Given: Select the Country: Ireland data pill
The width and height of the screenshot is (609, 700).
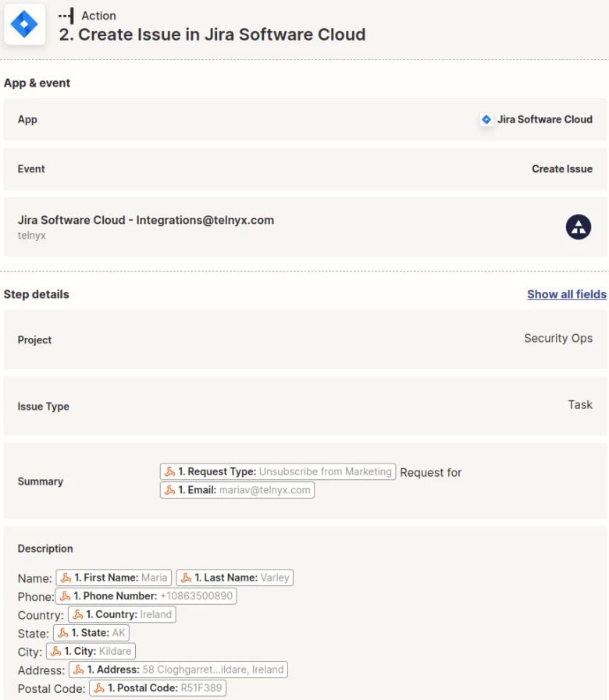Looking at the screenshot, I should (122, 614).
